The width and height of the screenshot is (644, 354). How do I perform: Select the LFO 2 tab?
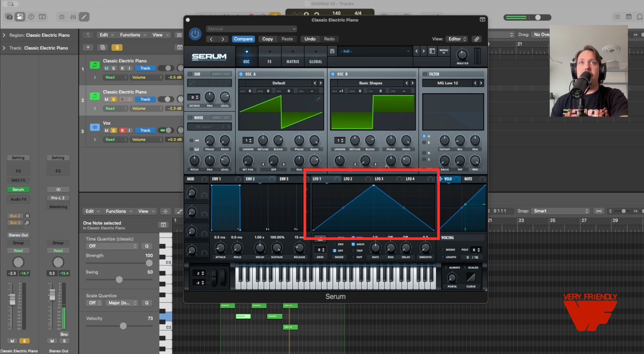tap(349, 179)
